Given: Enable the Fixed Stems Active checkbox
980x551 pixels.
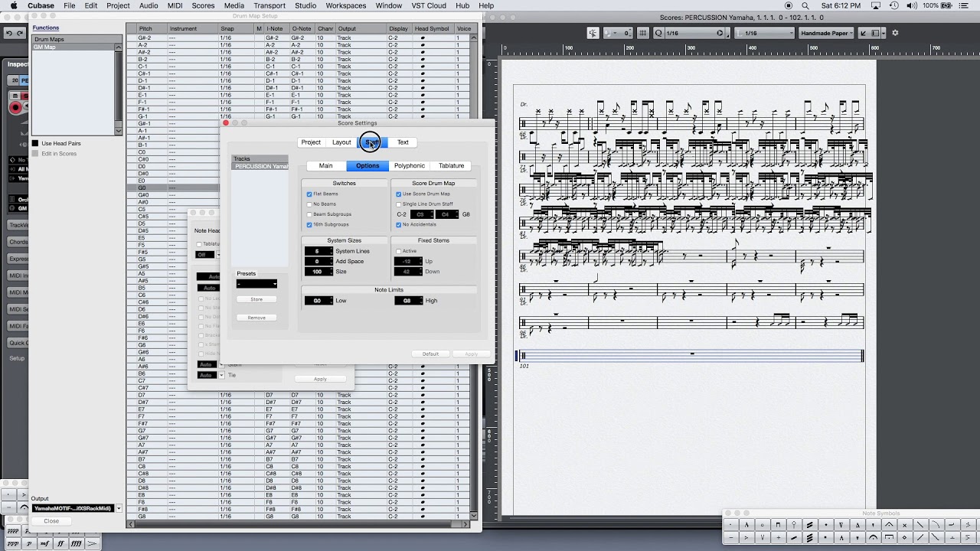Looking at the screenshot, I should click(x=399, y=251).
